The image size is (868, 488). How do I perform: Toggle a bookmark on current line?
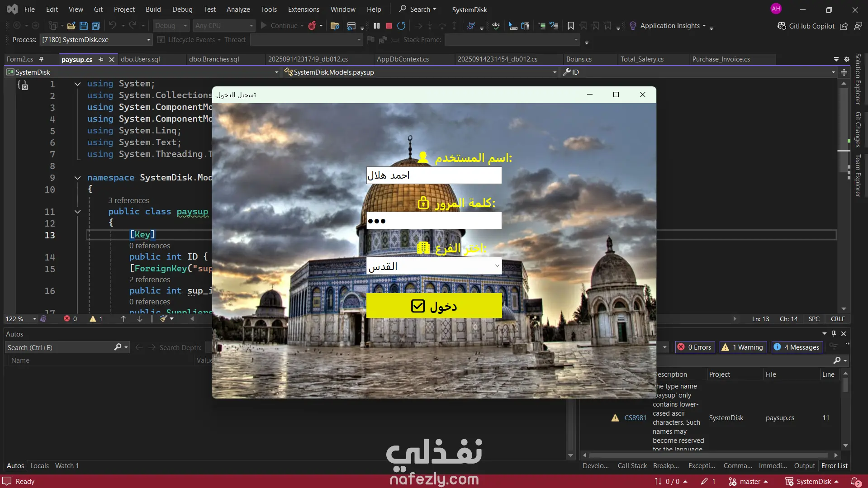pos(571,26)
